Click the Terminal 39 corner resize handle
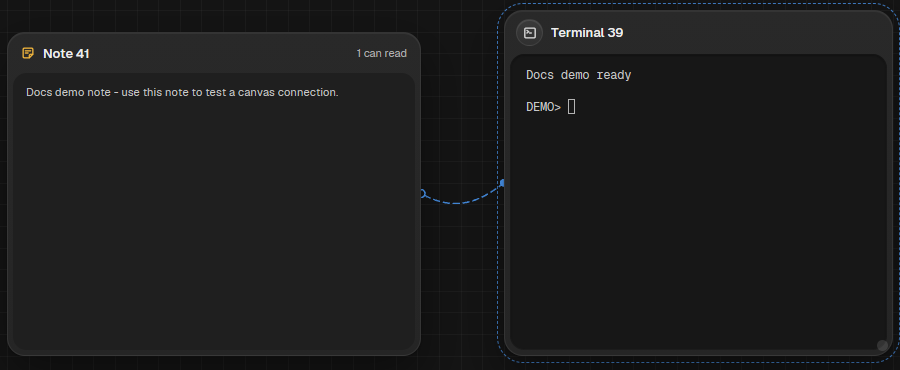Viewport: 900px width, 370px height. tap(882, 345)
